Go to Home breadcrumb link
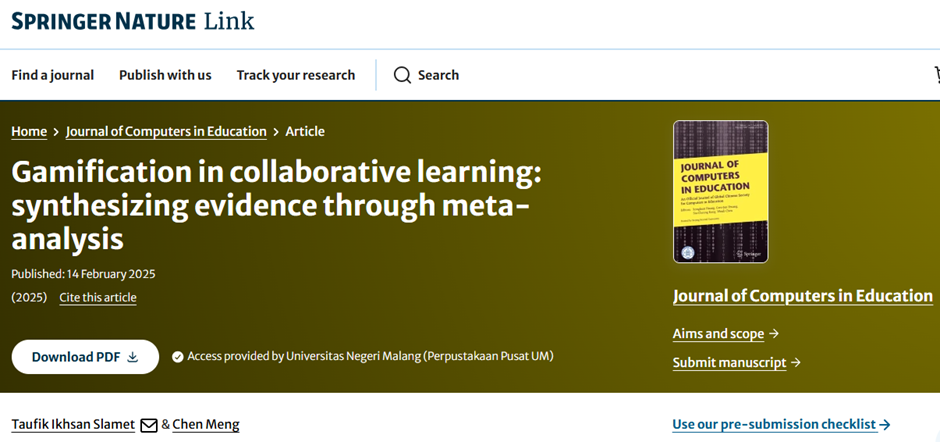Viewport: 940px width, 442px height. pyautogui.click(x=29, y=131)
